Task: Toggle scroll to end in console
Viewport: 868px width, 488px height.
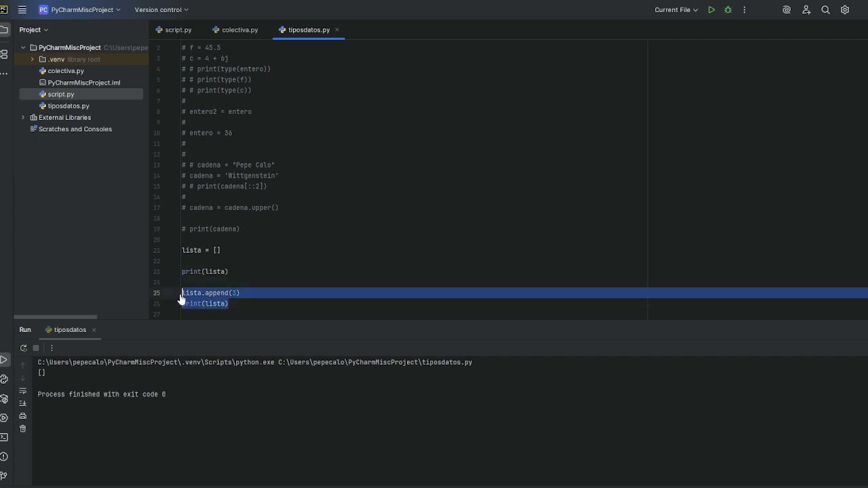Action: click(22, 403)
